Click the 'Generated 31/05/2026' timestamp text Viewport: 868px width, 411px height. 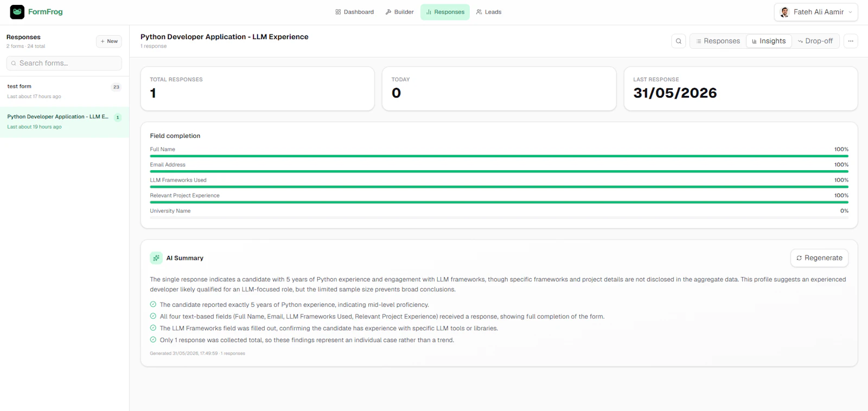[197, 354]
